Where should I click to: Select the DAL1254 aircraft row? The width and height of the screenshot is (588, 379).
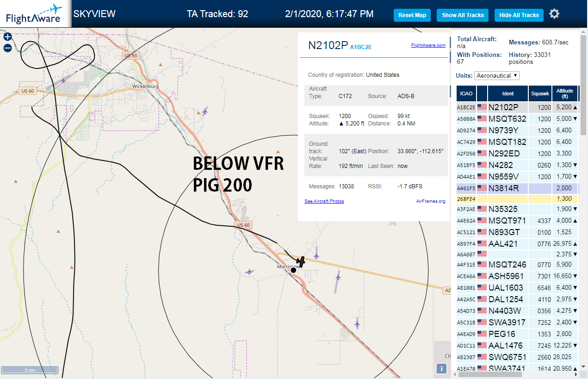517,299
